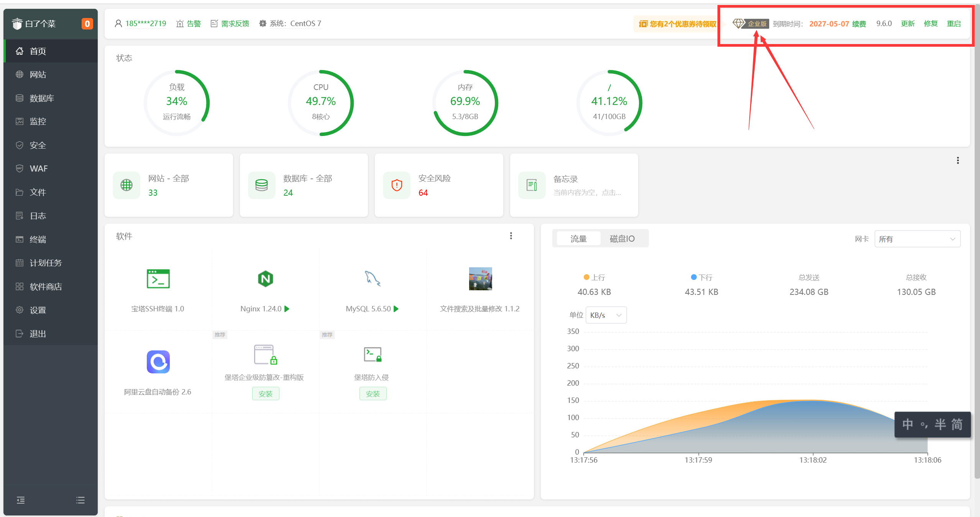Open the 软件 panel three-dot menu
Screen dimensions: 980x517
511,236
